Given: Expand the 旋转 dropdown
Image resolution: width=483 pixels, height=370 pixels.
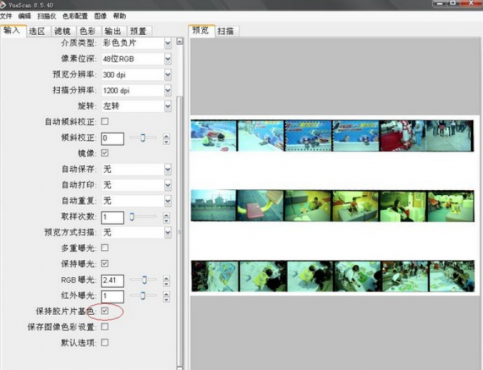Looking at the screenshot, I should click(168, 106).
